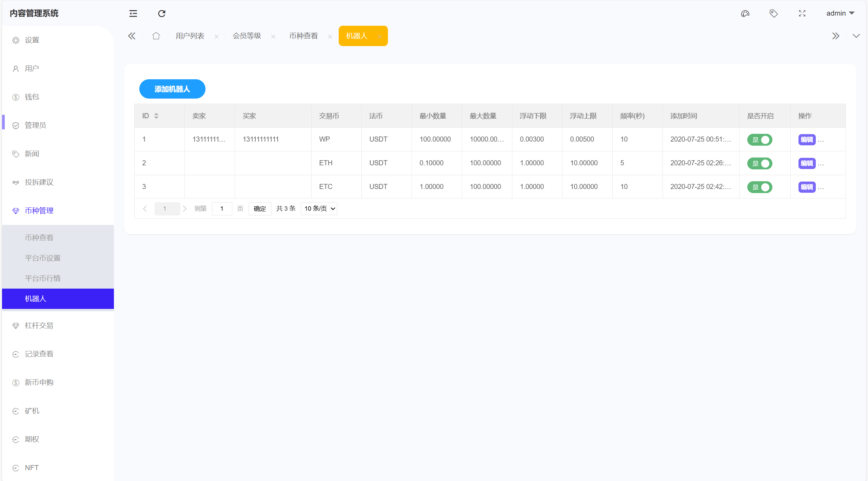This screenshot has width=868, height=481.
Task: Switch to the 会员等级 tab
Action: (247, 36)
